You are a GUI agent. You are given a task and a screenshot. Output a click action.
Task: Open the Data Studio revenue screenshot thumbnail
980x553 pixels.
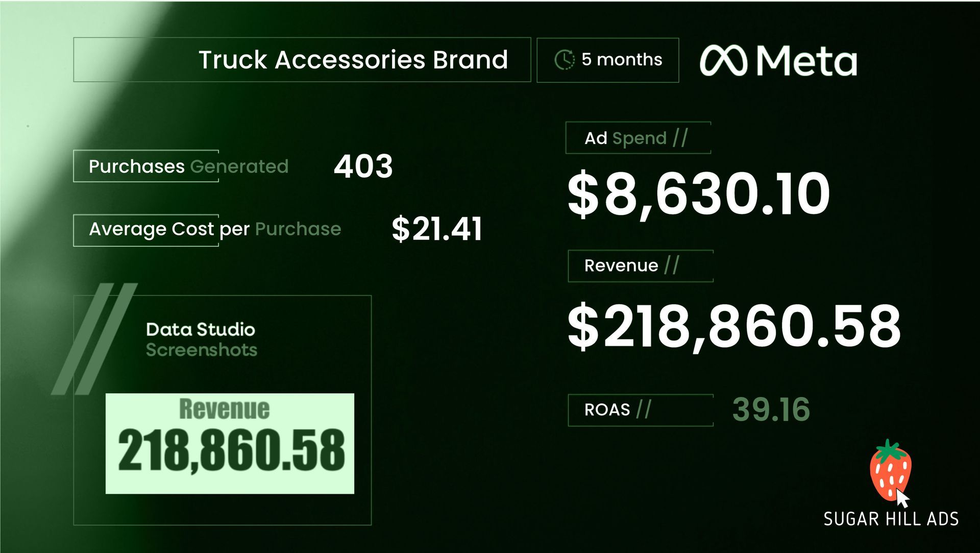pyautogui.click(x=230, y=443)
